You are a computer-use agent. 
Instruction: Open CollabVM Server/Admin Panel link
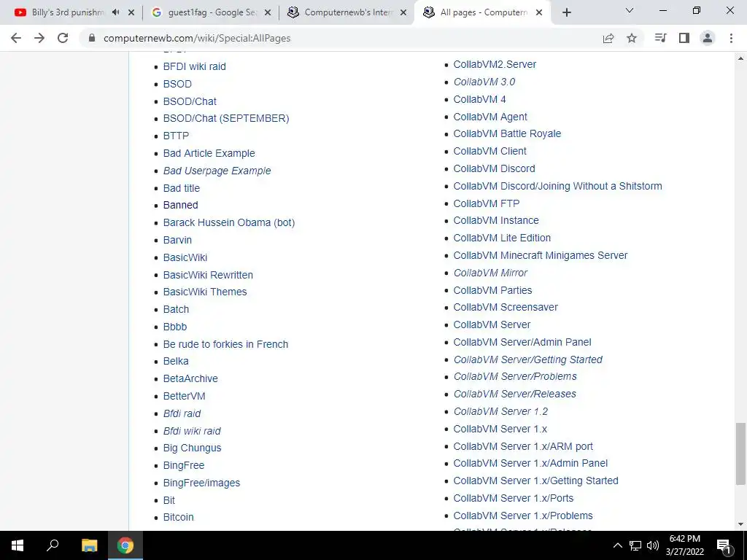coord(522,342)
